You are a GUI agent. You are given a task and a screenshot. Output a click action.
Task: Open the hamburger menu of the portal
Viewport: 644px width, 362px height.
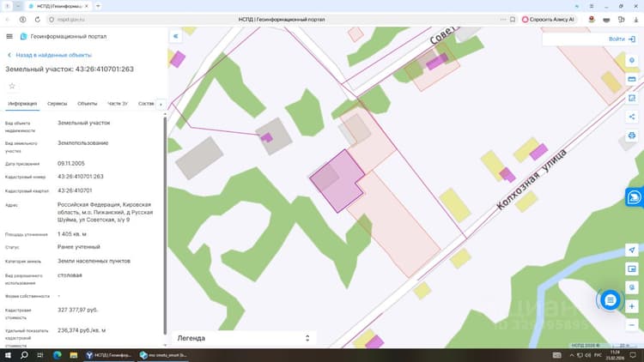[9, 37]
